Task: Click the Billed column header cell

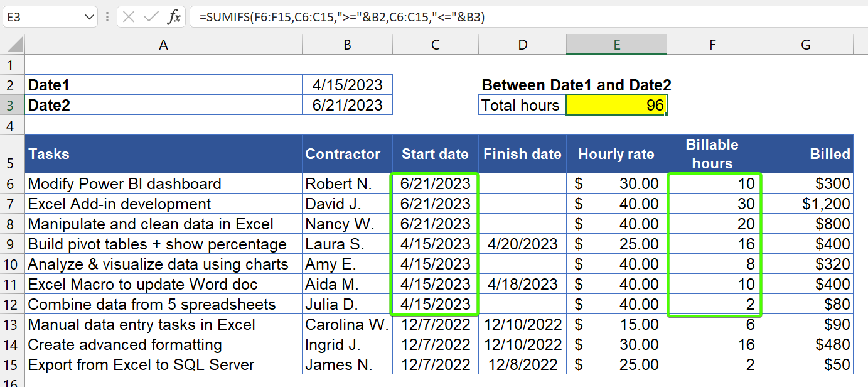Action: click(x=805, y=153)
